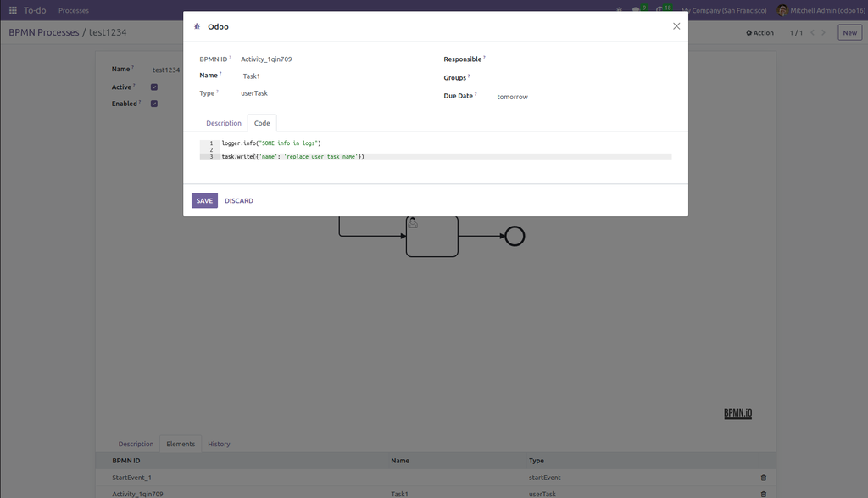This screenshot has height=498, width=868.
Task: Delete the StartEvent_1 row via trash icon
Action: [x=764, y=478]
